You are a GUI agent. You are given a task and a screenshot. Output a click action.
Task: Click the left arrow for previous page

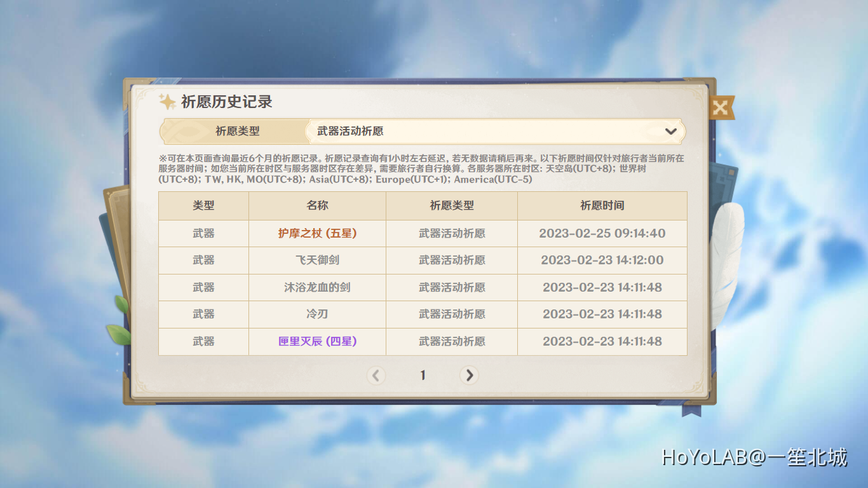376,376
